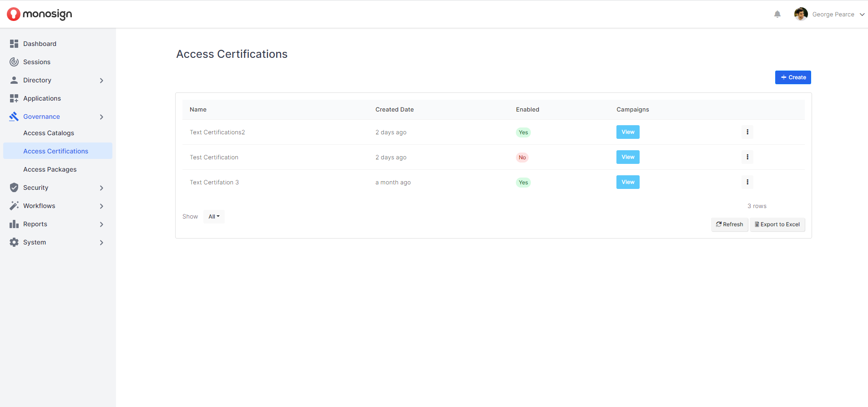Click the Applications grid icon
Viewport: 868px width, 407px height.
click(14, 98)
